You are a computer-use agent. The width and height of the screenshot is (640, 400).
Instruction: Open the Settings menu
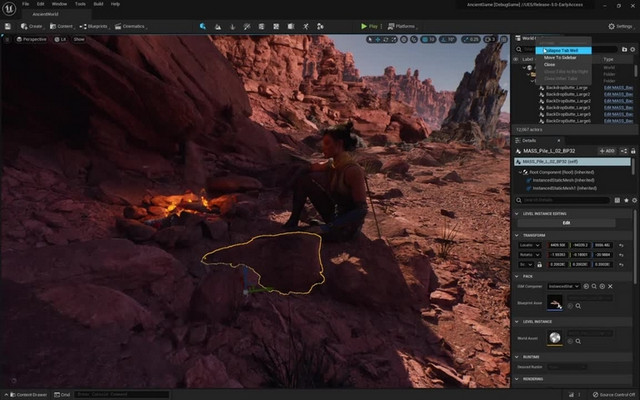pyautogui.click(x=620, y=26)
